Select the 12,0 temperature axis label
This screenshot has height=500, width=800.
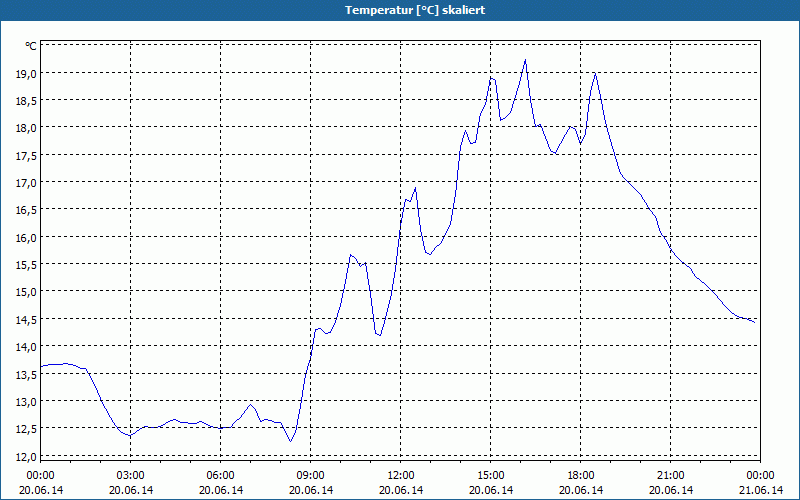(26, 457)
